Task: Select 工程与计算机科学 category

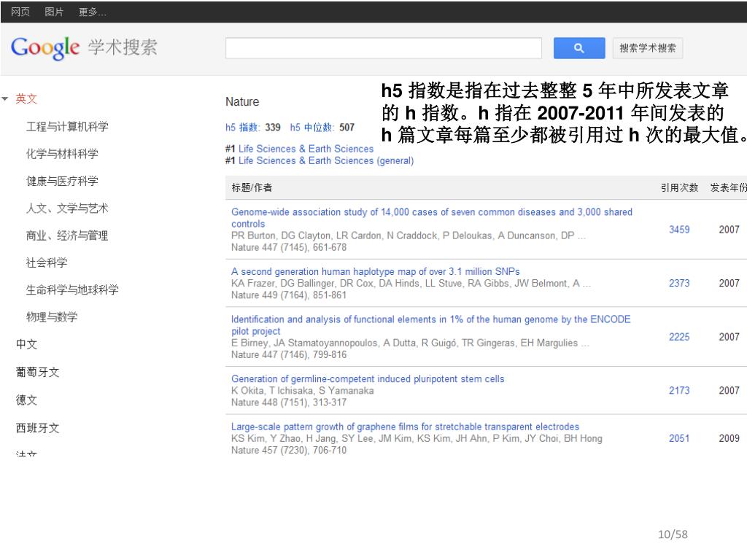Action: click(x=67, y=127)
